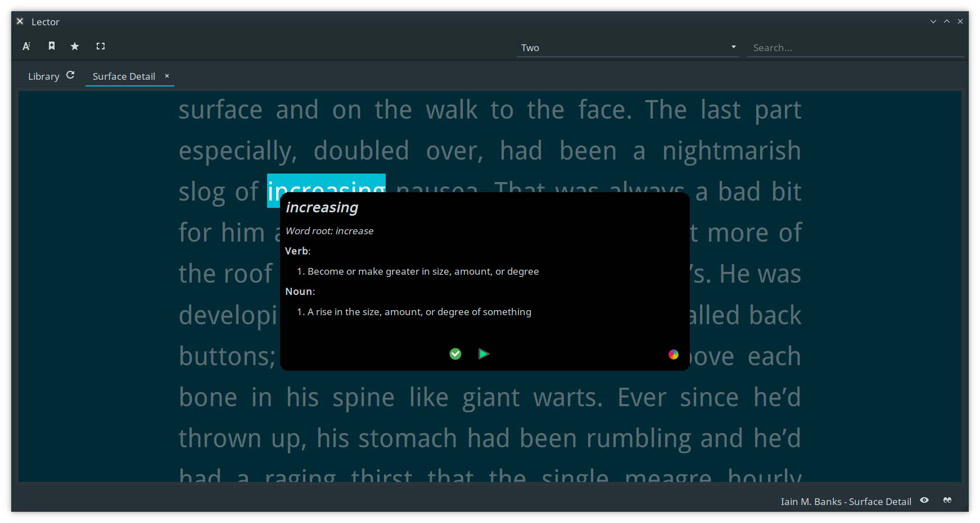Click the "Become or make greater" verb definition
The image size is (980, 523).
pos(423,271)
